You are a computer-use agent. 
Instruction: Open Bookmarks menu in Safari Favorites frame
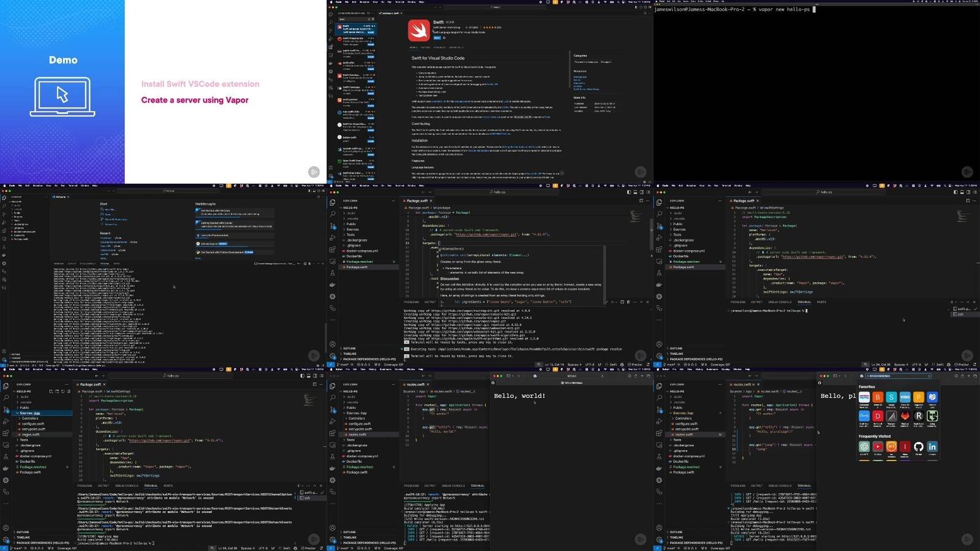click(x=712, y=370)
